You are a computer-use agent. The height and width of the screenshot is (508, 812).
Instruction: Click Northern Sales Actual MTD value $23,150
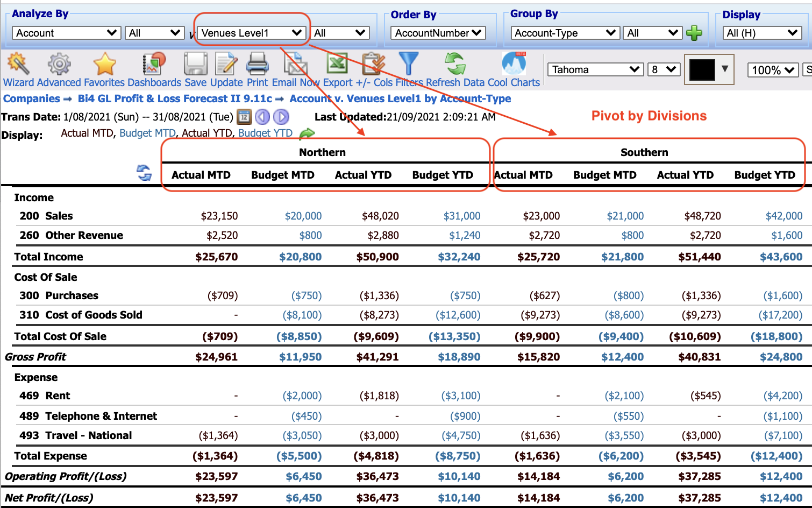click(x=219, y=216)
